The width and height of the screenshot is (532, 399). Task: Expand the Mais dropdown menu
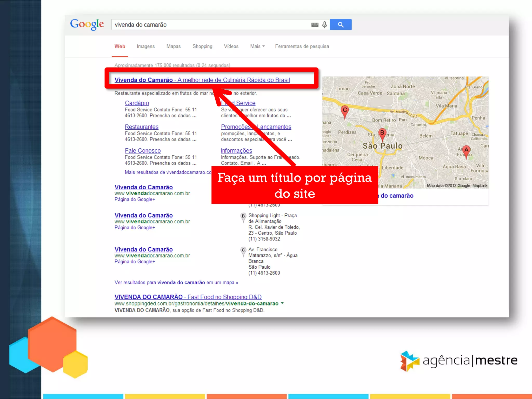point(257,46)
